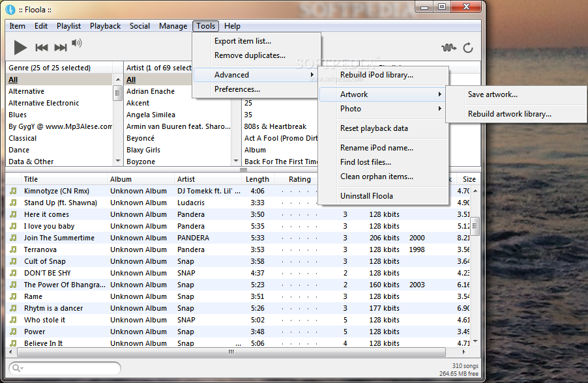588x383 pixels.
Task: Select Clean orphan items
Action: click(x=383, y=177)
